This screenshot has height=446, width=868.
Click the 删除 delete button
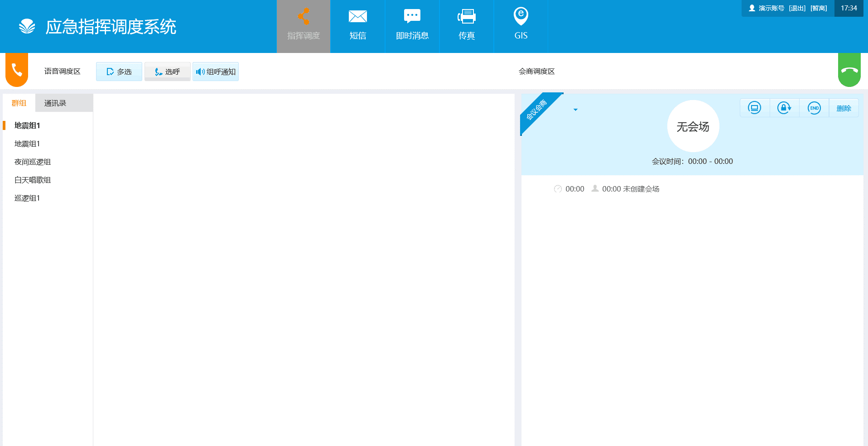(844, 108)
